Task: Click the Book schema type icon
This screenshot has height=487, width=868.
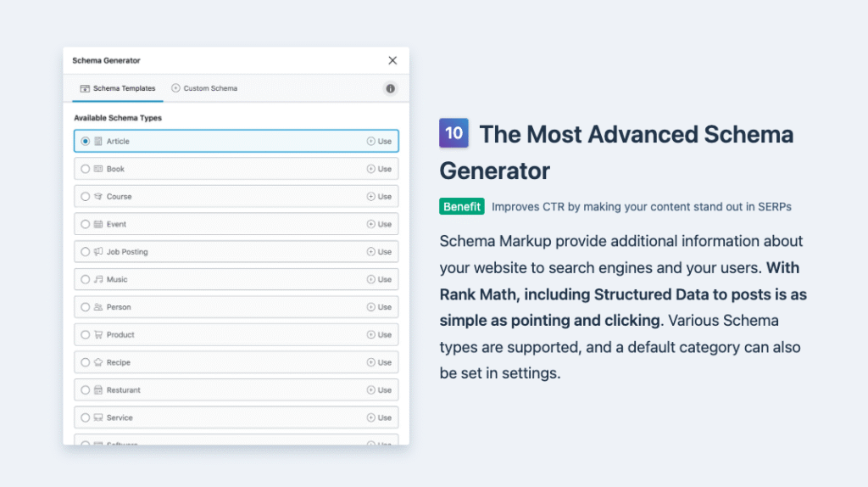Action: click(x=98, y=169)
